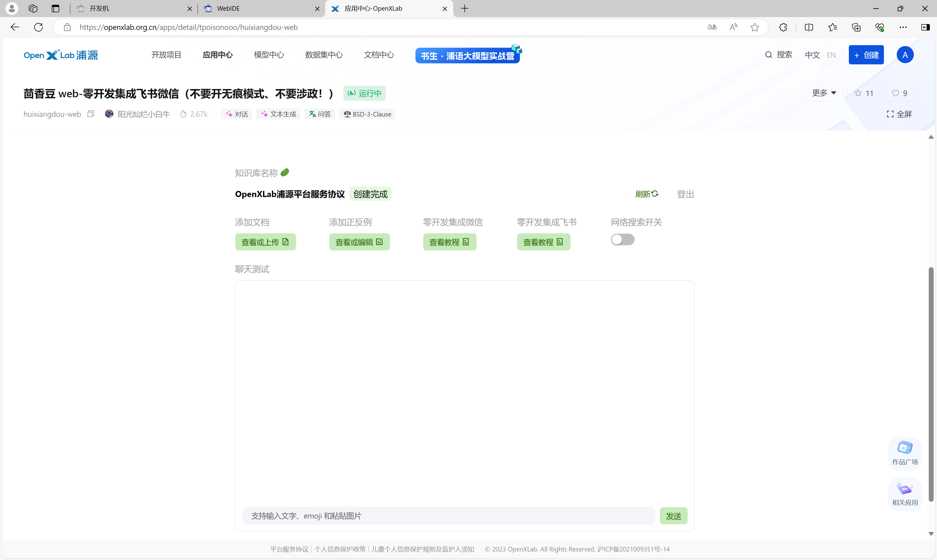The width and height of the screenshot is (937, 560).
Task: Open the 个人信息保护政策 footer link
Action: coord(340,549)
